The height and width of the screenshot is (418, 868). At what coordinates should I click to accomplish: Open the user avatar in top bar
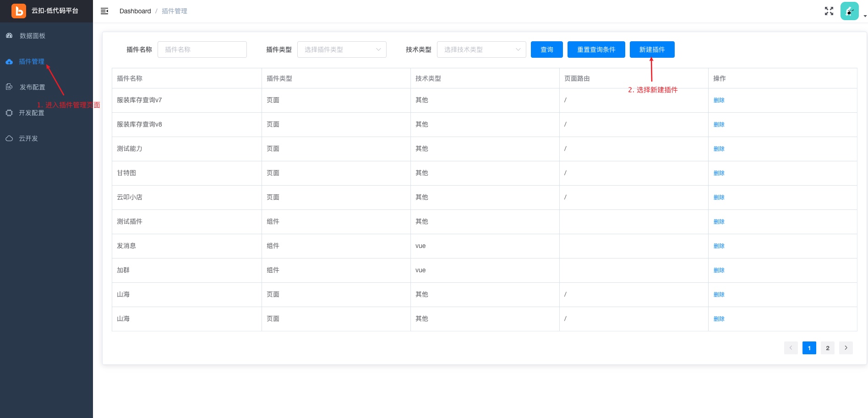[x=850, y=11]
